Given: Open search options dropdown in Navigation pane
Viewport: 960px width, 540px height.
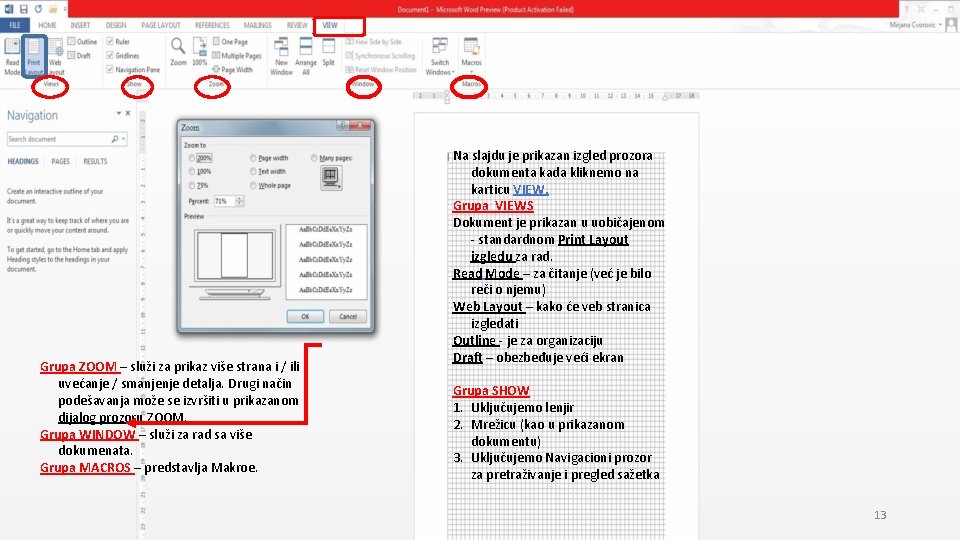Looking at the screenshot, I should tap(124, 140).
